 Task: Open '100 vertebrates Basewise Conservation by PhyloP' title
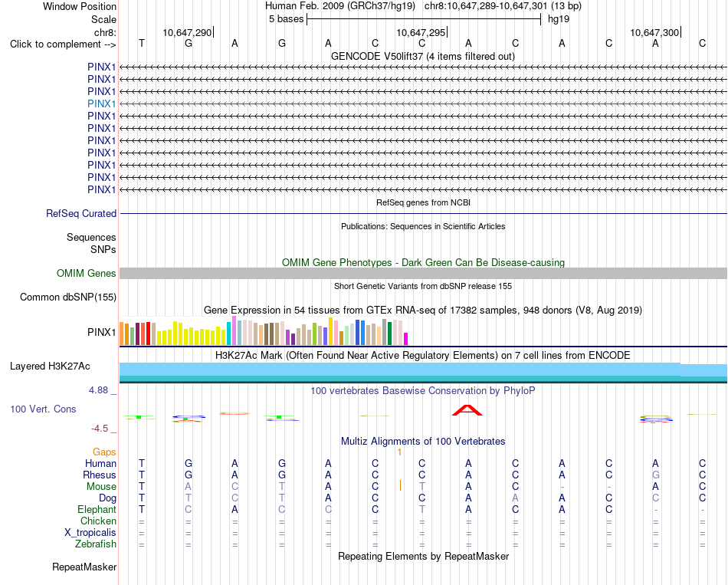point(423,391)
